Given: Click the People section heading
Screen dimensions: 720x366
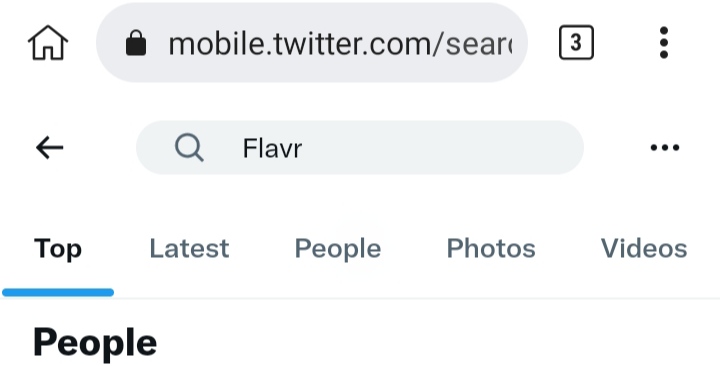Looking at the screenshot, I should (95, 343).
